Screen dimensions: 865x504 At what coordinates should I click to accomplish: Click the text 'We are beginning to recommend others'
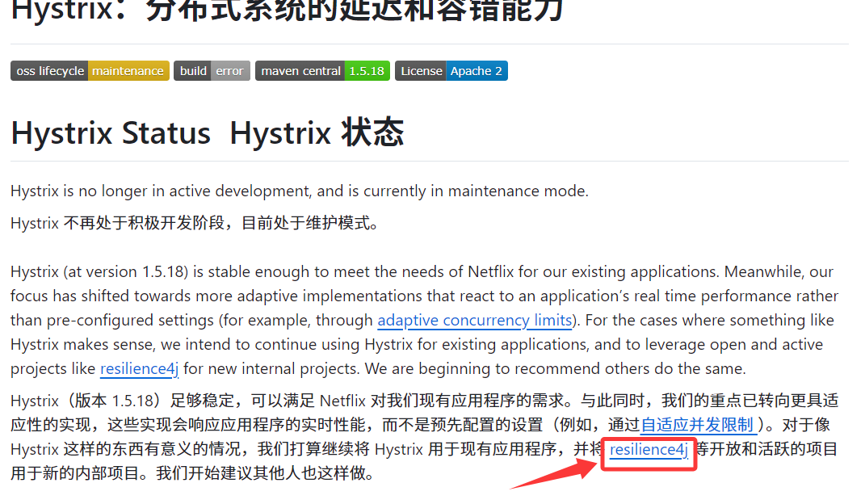[506, 369]
